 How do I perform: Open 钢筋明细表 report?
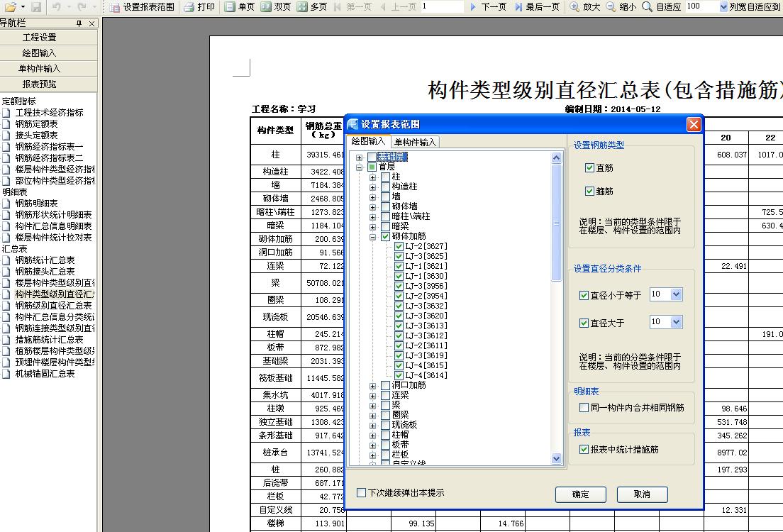36,204
